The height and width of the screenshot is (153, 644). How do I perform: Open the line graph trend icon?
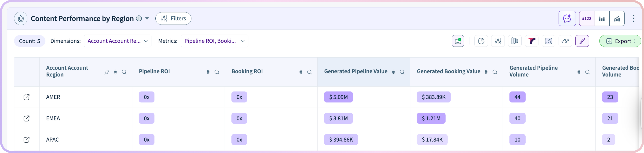click(565, 41)
